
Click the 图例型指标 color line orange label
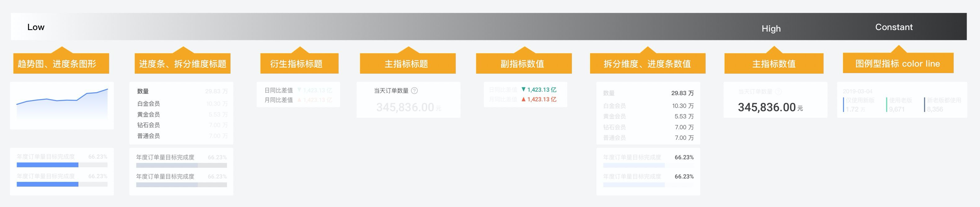898,64
